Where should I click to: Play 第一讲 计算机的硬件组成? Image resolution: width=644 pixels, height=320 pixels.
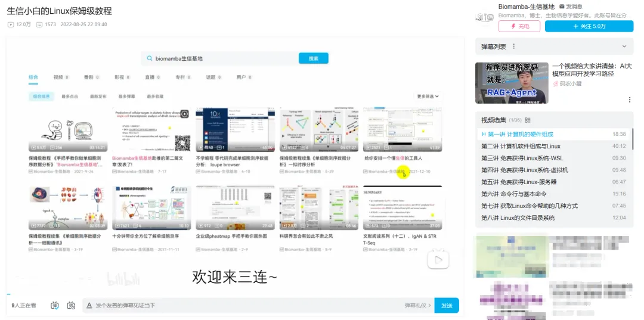[x=553, y=134]
